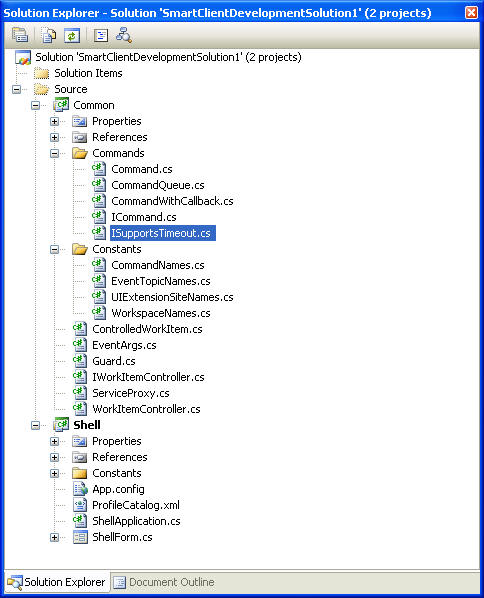Click the Show All Files toolbar icon
This screenshot has height=598, width=484.
tap(49, 35)
